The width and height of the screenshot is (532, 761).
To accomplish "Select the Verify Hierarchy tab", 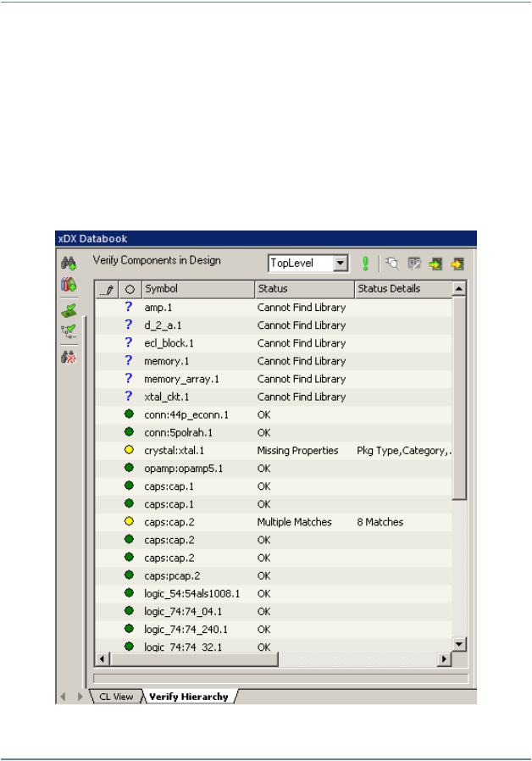I will [x=189, y=697].
